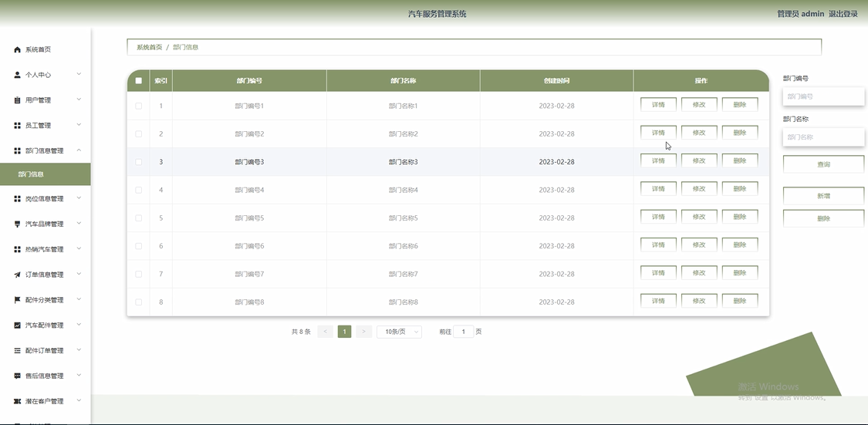Click the flag icon beside 配件分类管理
The width and height of the screenshot is (868, 425).
click(x=17, y=300)
